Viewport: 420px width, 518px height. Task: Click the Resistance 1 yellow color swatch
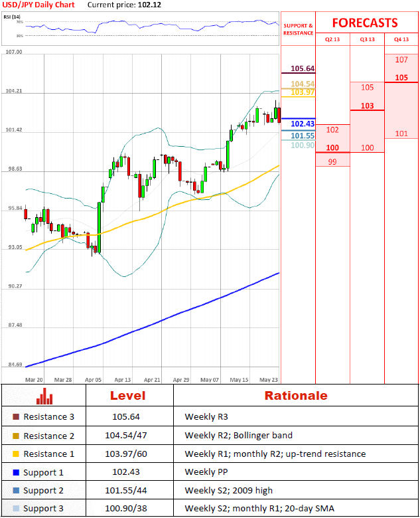16,454
